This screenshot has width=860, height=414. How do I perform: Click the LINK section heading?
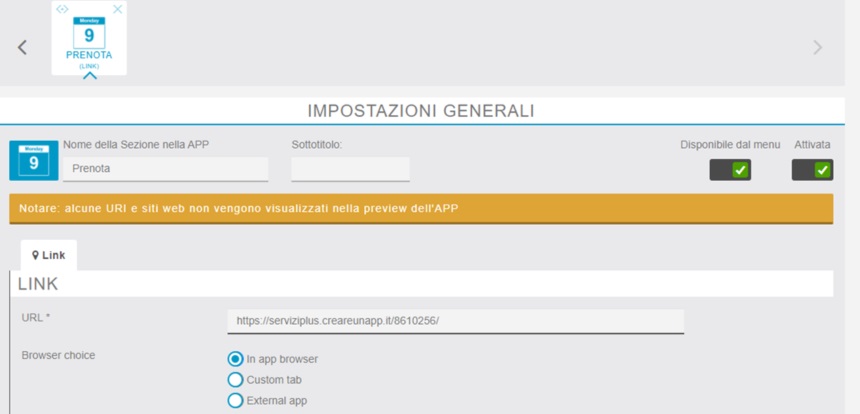[38, 284]
